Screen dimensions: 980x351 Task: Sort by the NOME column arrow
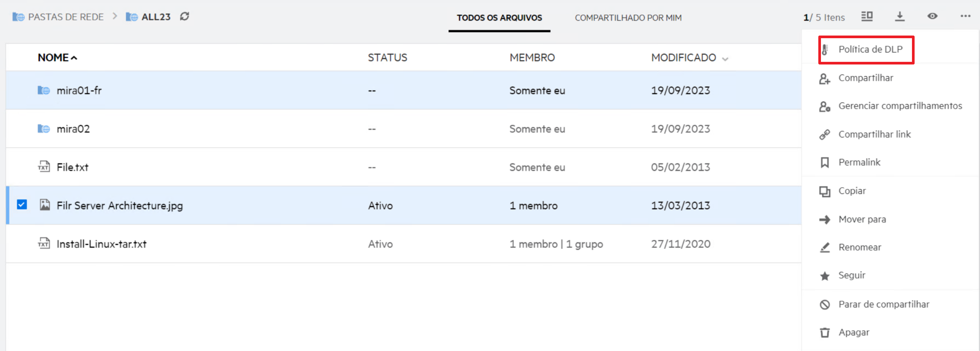pyautogui.click(x=74, y=58)
